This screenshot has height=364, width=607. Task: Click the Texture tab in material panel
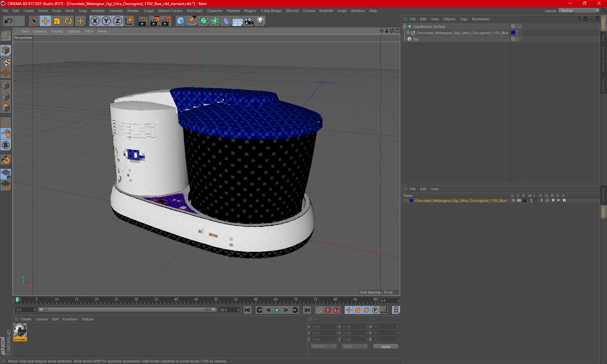88,319
